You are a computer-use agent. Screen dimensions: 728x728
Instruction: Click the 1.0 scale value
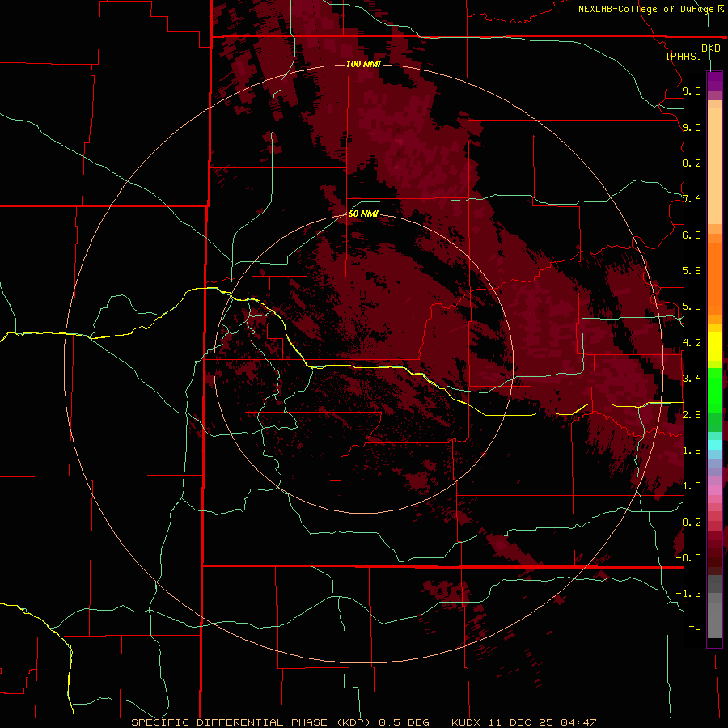[x=692, y=486]
